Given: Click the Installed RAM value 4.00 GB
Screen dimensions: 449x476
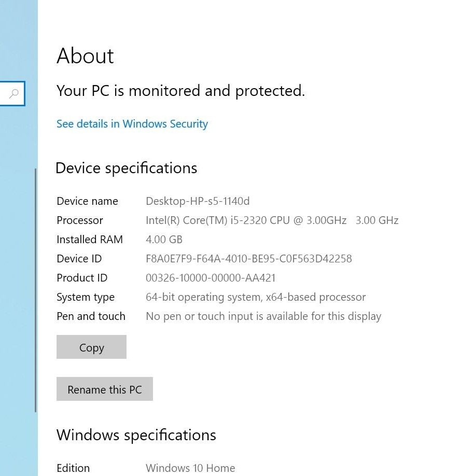Looking at the screenshot, I should tap(164, 240).
